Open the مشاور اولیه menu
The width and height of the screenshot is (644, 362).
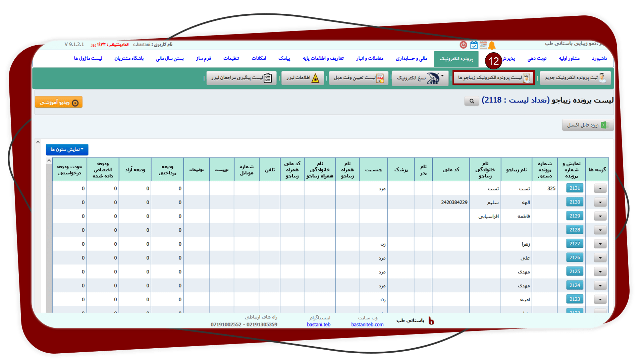[569, 59]
